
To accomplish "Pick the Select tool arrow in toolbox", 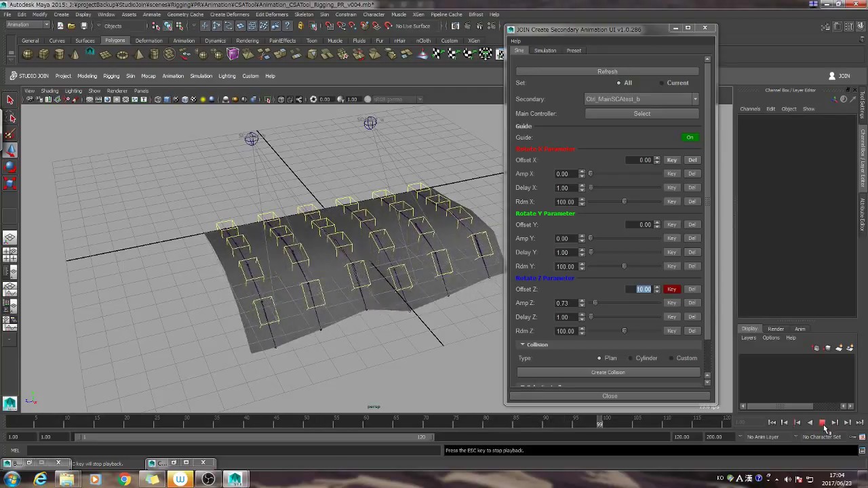I will pyautogui.click(x=10, y=100).
